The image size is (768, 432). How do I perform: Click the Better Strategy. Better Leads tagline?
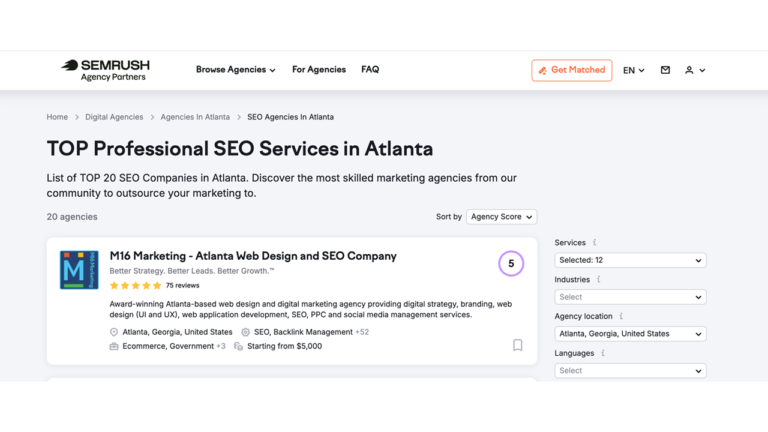point(192,271)
